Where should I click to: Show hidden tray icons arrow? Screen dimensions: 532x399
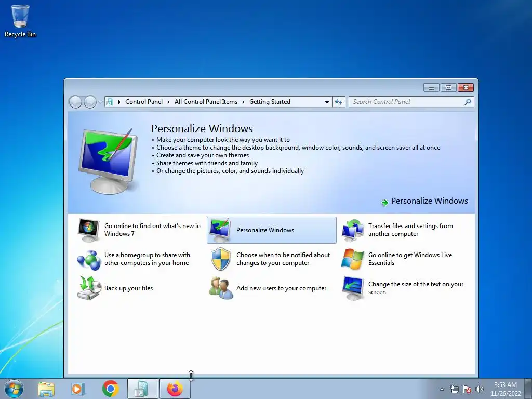click(442, 389)
